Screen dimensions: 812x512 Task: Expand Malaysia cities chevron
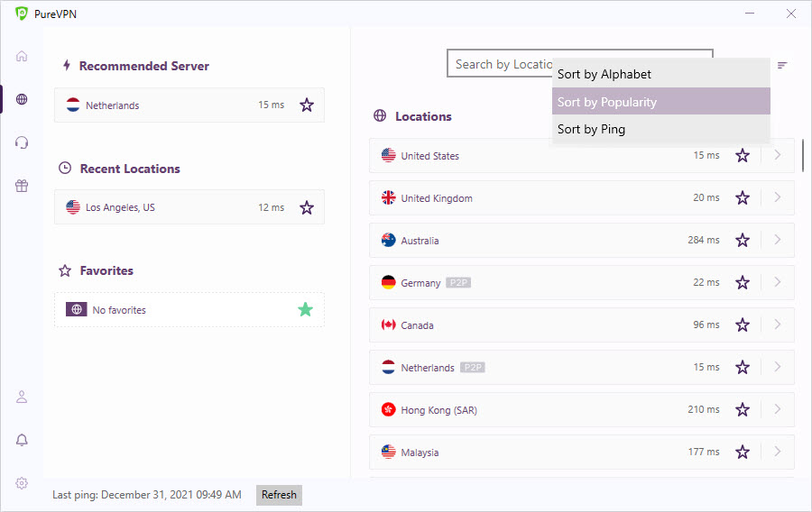click(778, 452)
